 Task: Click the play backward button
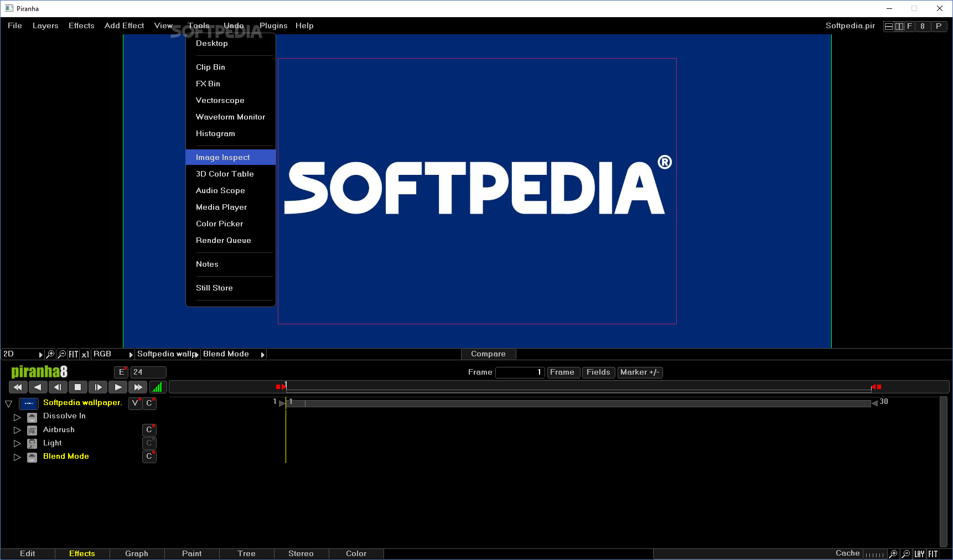pos(38,387)
